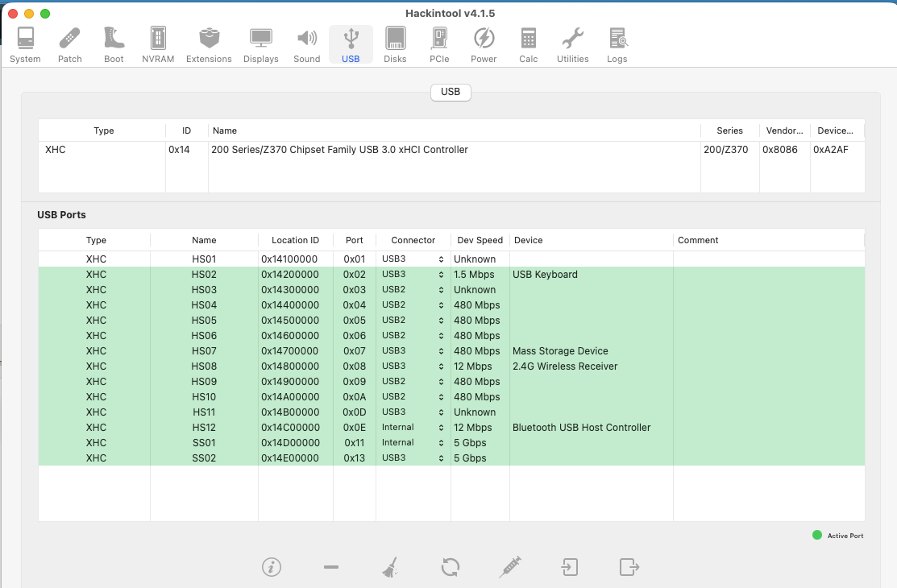Click the syringe inject icon
Image resolution: width=897 pixels, height=588 pixels.
[510, 567]
